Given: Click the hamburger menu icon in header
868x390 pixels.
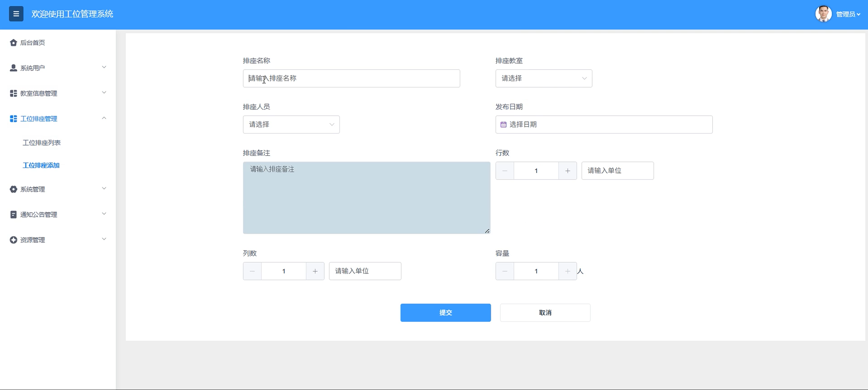Looking at the screenshot, I should 16,14.
